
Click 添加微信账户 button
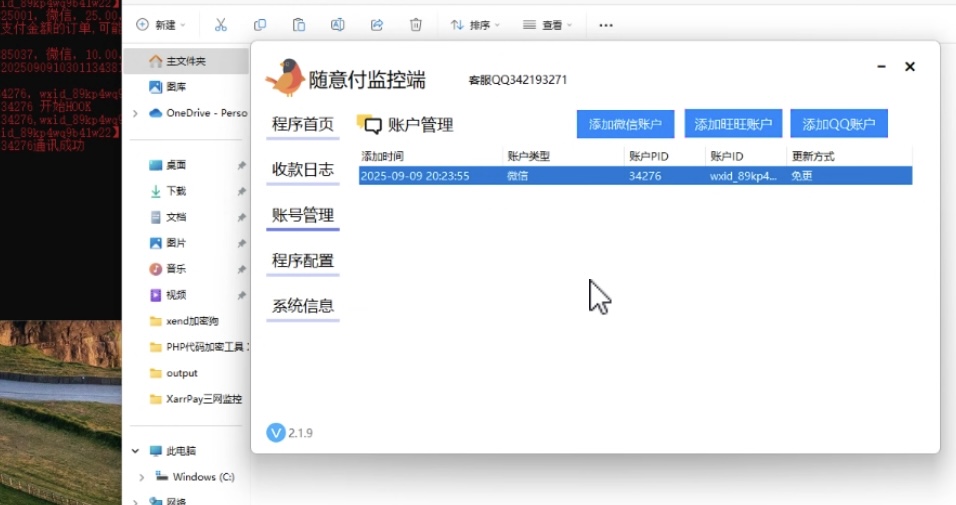[626, 124]
